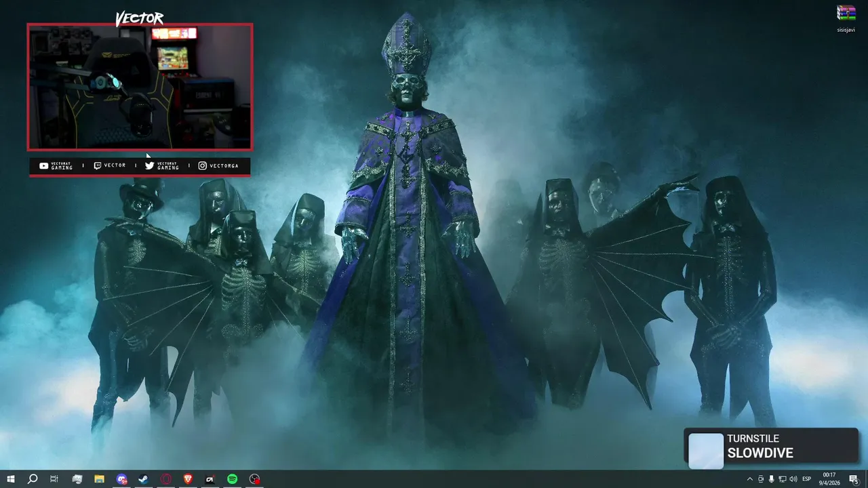Open the sisisjavi archive desktop icon
Screen dimensions: 868x488
point(846,19)
